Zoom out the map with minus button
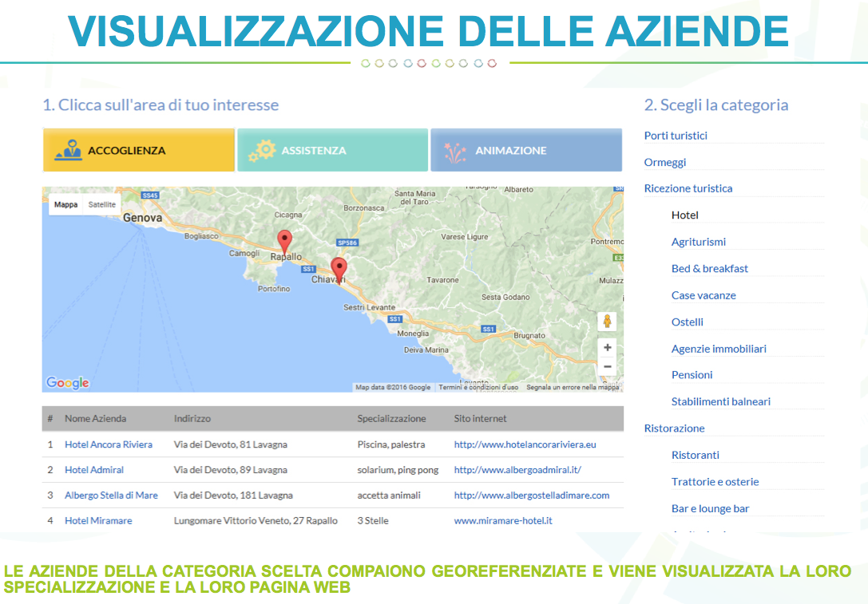Image resolution: width=868 pixels, height=604 pixels. coord(607,367)
